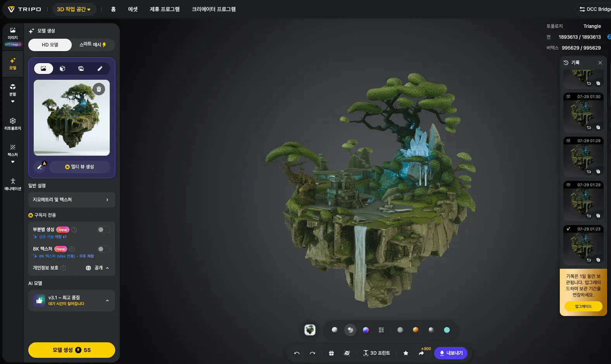Switch to HD 모델 mode
Screen dimensions: 611x364
pos(50,45)
